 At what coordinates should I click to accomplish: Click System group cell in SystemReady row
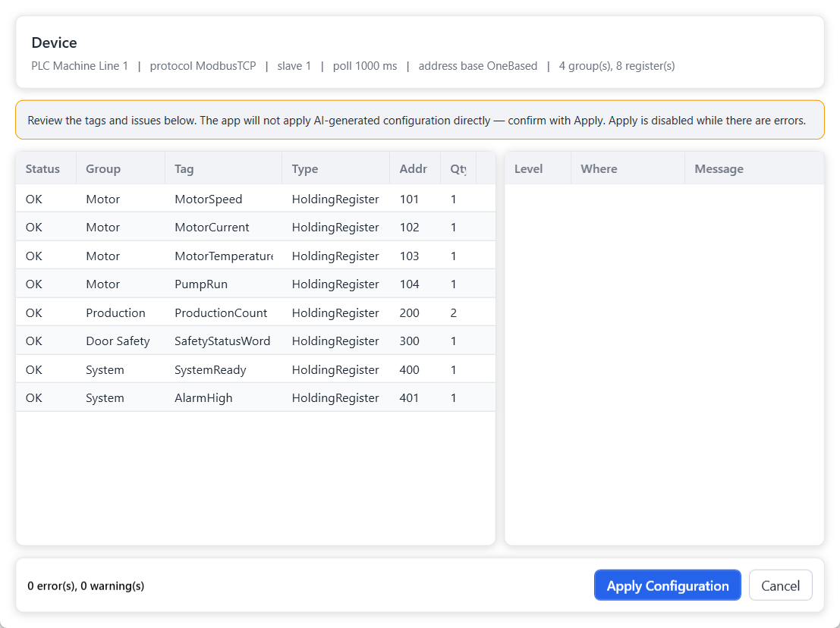click(121, 369)
